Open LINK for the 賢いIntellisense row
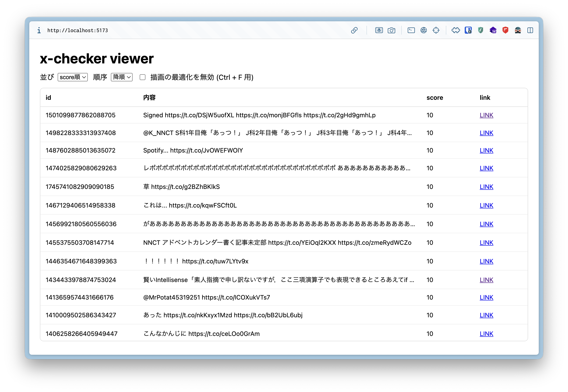The height and width of the screenshot is (392, 568). click(486, 280)
